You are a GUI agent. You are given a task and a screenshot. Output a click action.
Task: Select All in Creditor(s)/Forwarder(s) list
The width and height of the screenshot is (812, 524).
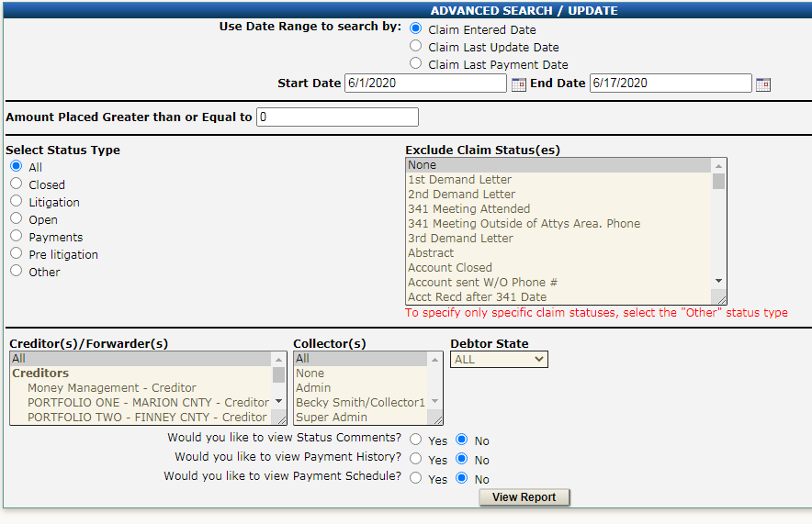pyautogui.click(x=141, y=359)
